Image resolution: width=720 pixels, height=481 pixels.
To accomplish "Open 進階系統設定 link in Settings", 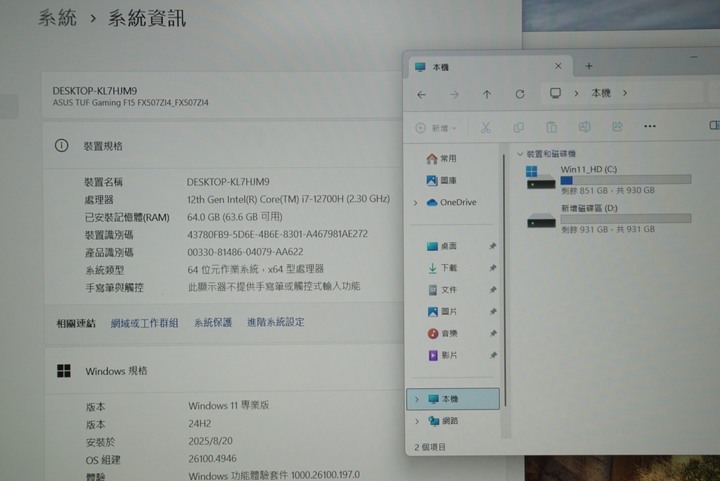I will [276, 322].
